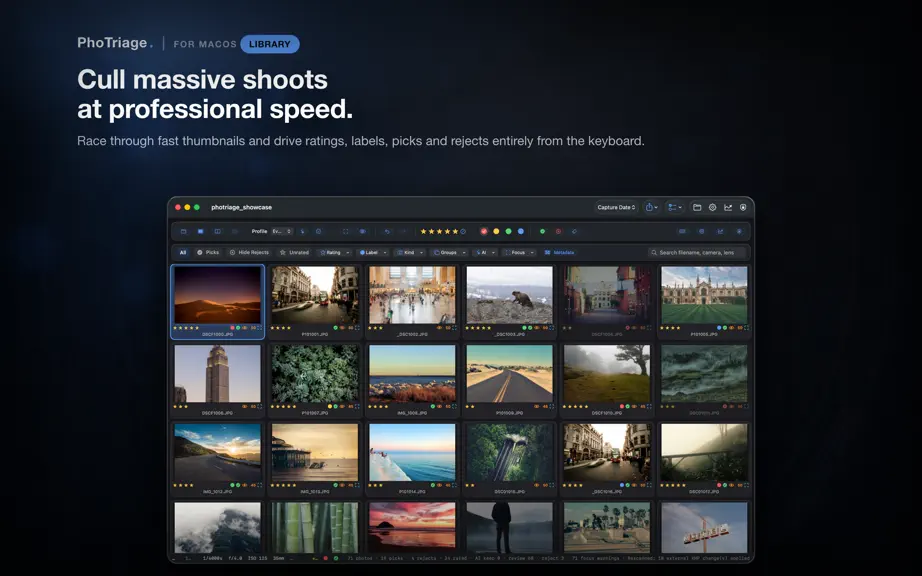Image resolution: width=922 pixels, height=576 pixels.
Task: Expand the Kind filter dropdown
Action: (x=410, y=253)
